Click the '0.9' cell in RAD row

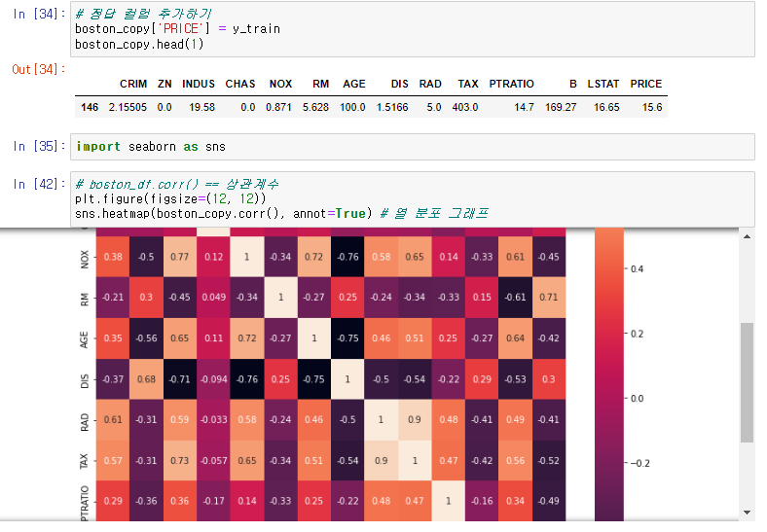pos(415,420)
